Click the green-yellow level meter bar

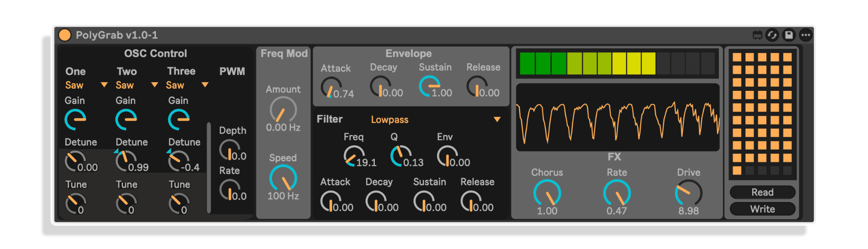tap(618, 63)
